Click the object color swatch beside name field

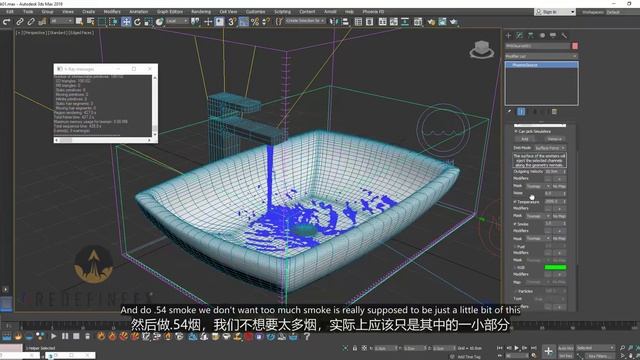(x=575, y=46)
